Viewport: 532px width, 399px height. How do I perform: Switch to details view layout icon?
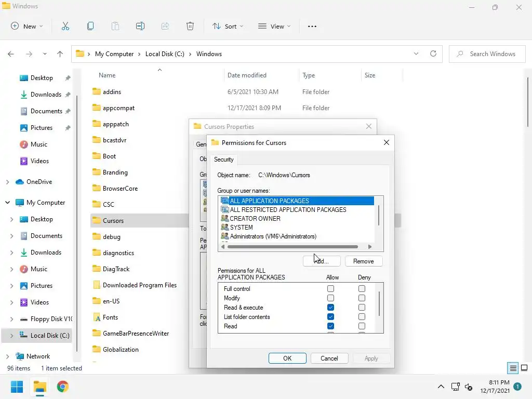[513, 368]
